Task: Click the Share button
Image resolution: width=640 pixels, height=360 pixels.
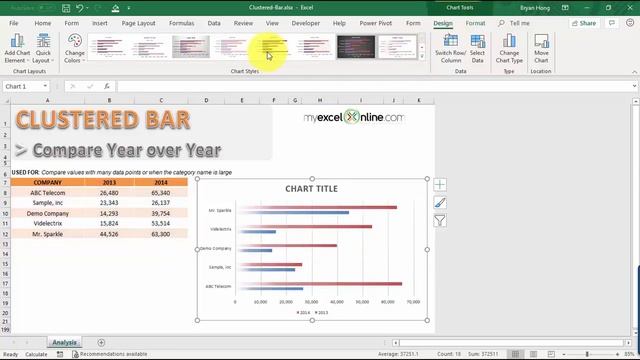Action: (x=584, y=23)
